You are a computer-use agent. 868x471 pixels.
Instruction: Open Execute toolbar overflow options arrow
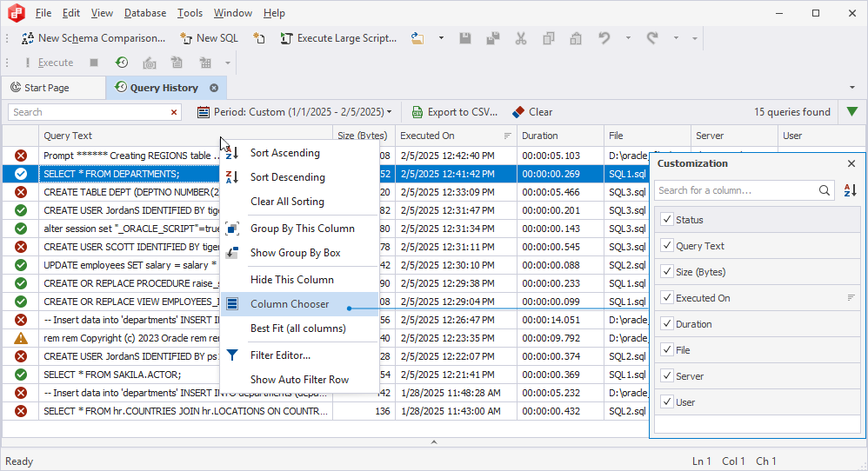point(228,63)
